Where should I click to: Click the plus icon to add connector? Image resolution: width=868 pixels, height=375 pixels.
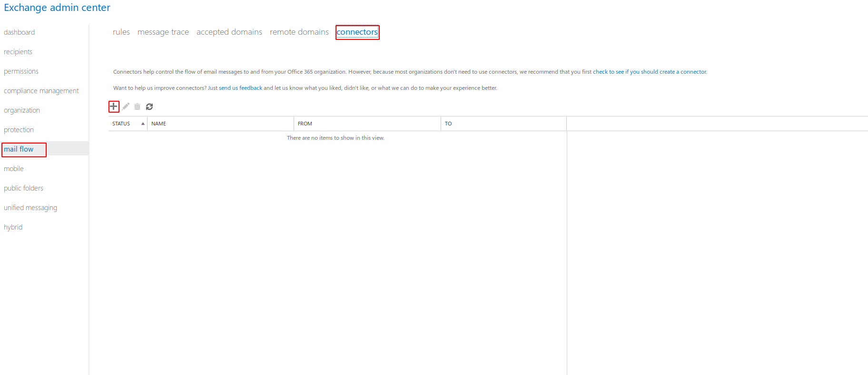tap(114, 106)
